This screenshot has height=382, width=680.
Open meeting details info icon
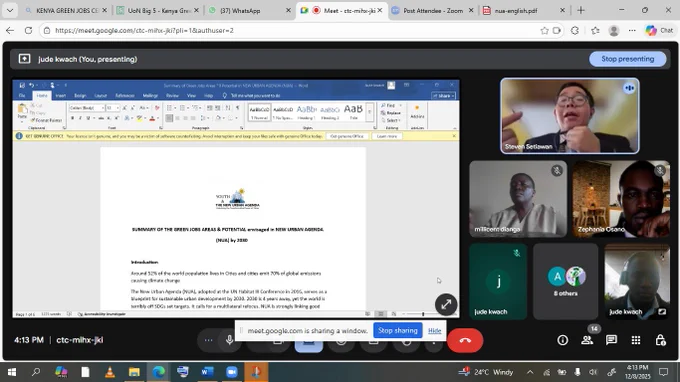pyautogui.click(x=562, y=340)
